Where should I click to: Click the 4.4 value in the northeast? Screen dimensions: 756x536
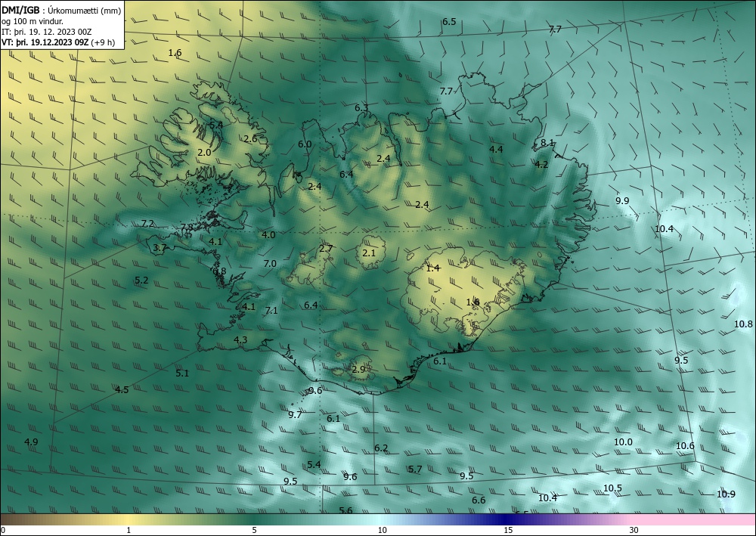pos(496,150)
